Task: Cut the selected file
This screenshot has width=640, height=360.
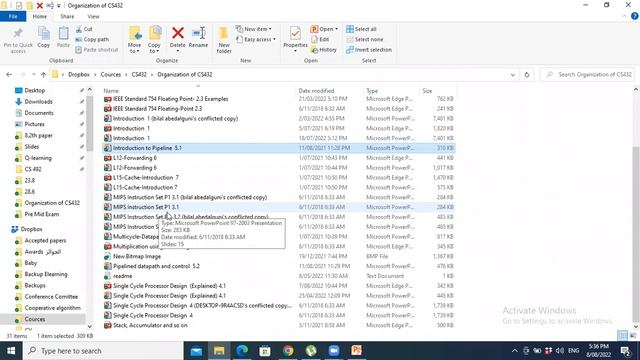Action: [84, 29]
